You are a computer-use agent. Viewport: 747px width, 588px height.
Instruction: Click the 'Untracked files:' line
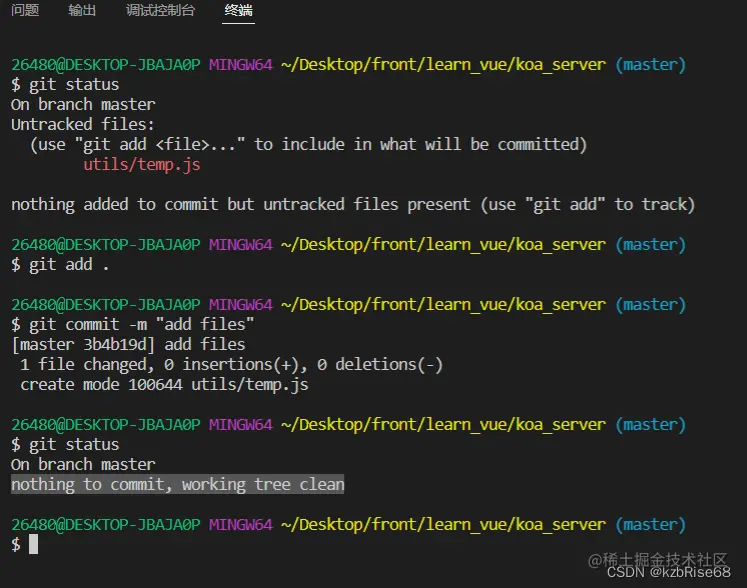(x=83, y=124)
